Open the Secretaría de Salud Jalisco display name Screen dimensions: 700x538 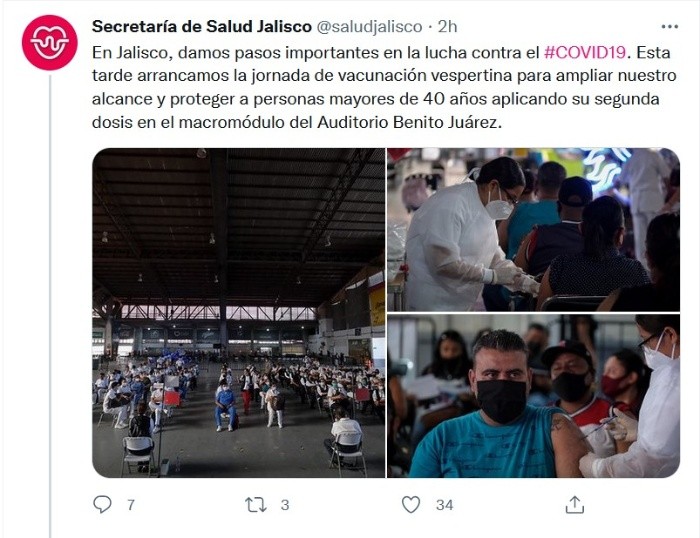[201, 27]
